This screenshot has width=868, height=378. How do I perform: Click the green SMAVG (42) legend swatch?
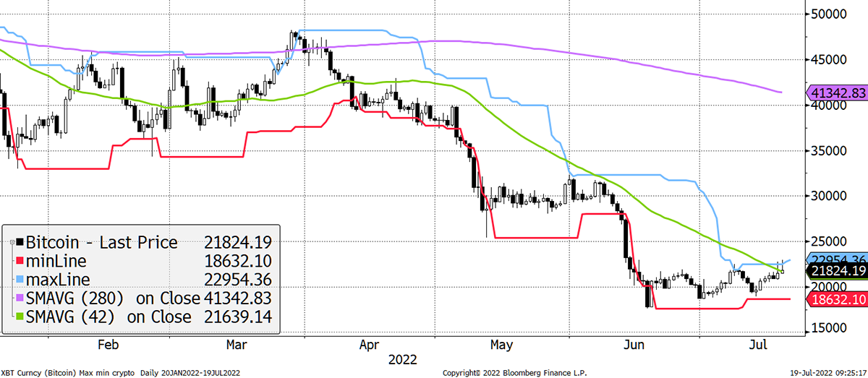tap(20, 317)
